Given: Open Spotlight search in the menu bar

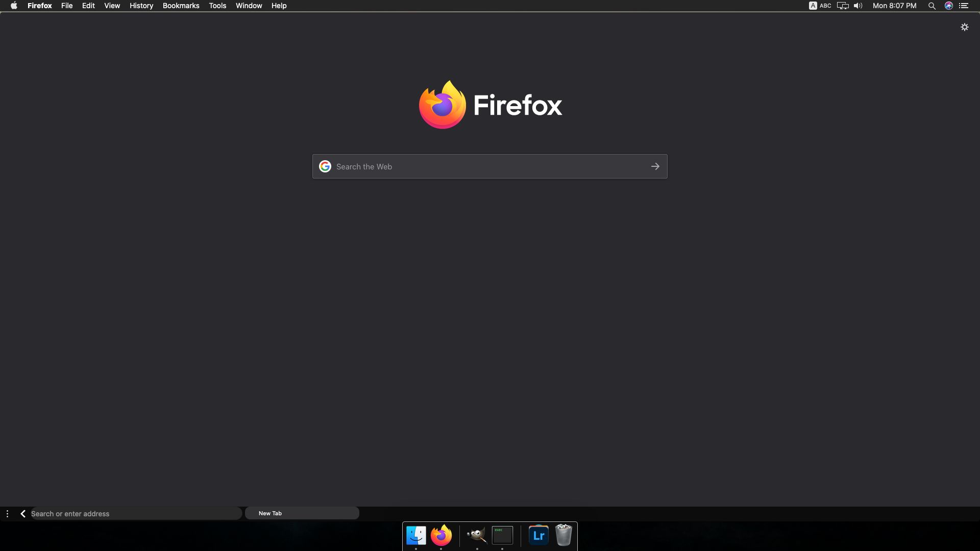Looking at the screenshot, I should (x=932, y=6).
